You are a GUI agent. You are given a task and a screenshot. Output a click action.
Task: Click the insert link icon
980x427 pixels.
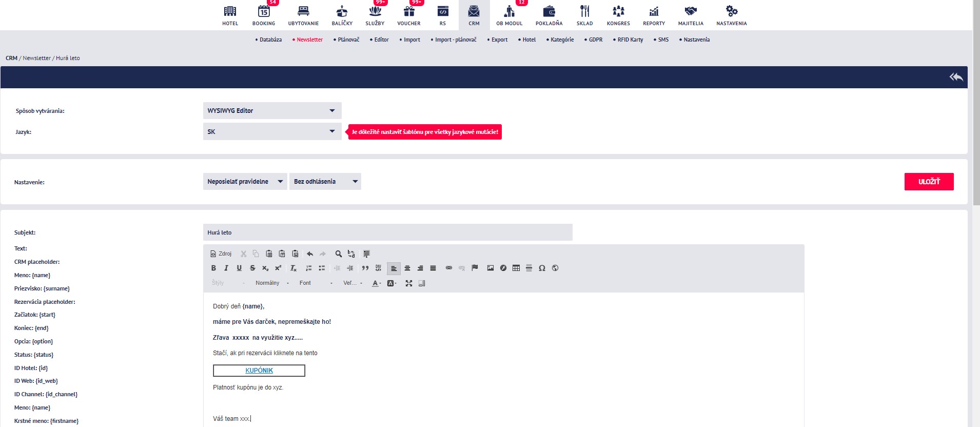click(449, 268)
